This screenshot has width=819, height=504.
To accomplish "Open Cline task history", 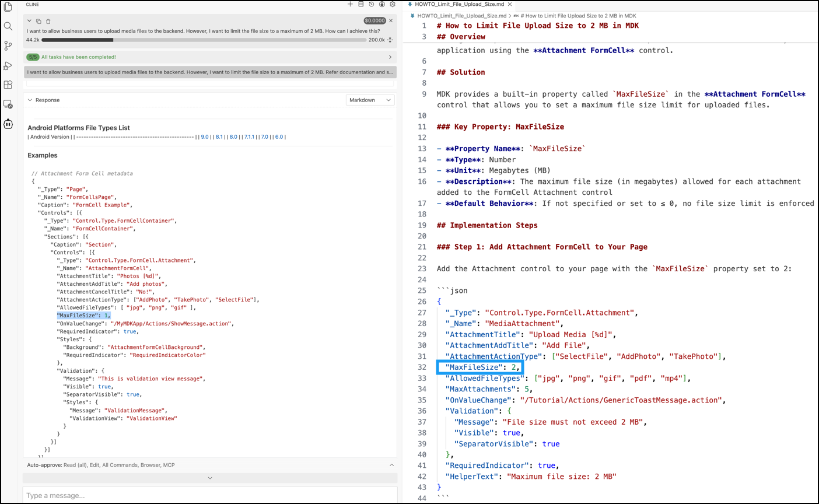I will (x=371, y=4).
